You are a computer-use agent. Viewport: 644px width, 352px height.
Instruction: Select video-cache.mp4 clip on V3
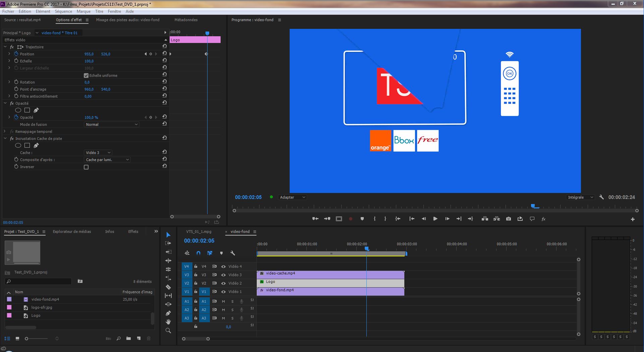[331, 275]
